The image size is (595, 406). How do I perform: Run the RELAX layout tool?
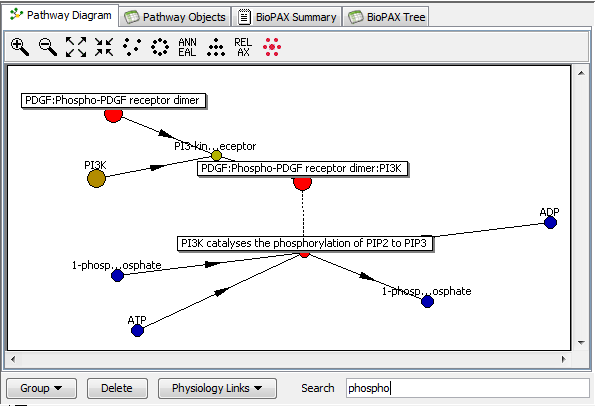point(243,47)
